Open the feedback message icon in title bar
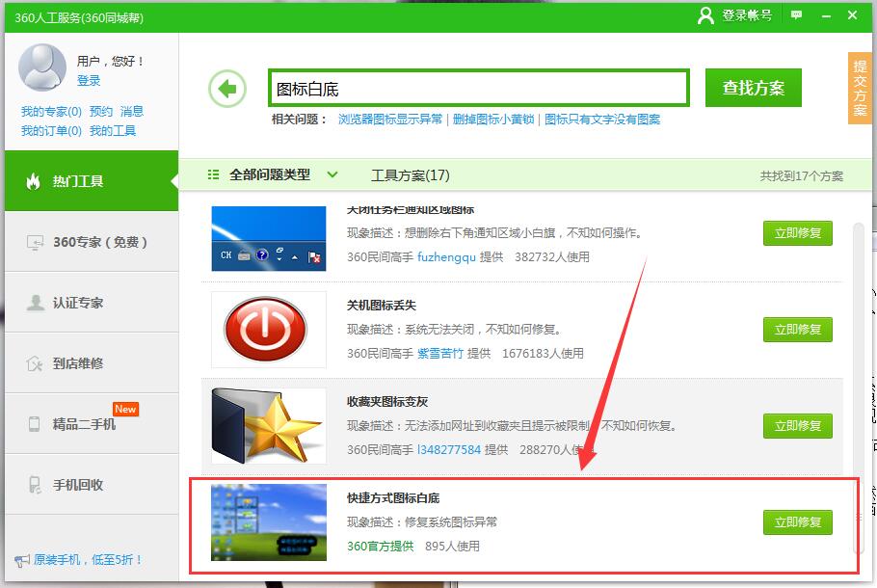This screenshot has height=588, width=877. point(796,15)
